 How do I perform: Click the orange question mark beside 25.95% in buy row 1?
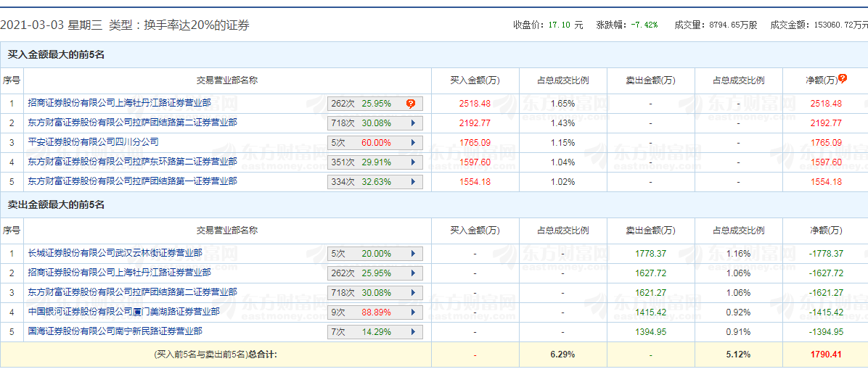pyautogui.click(x=410, y=104)
